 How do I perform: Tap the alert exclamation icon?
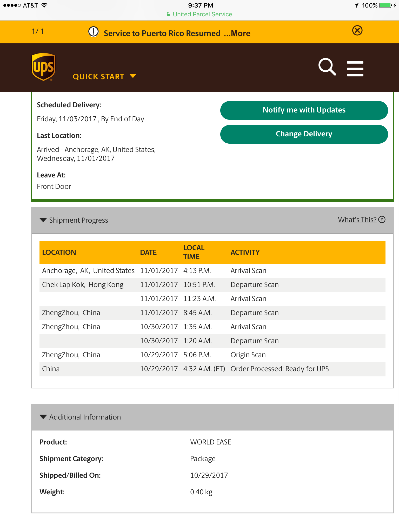pyautogui.click(x=93, y=32)
